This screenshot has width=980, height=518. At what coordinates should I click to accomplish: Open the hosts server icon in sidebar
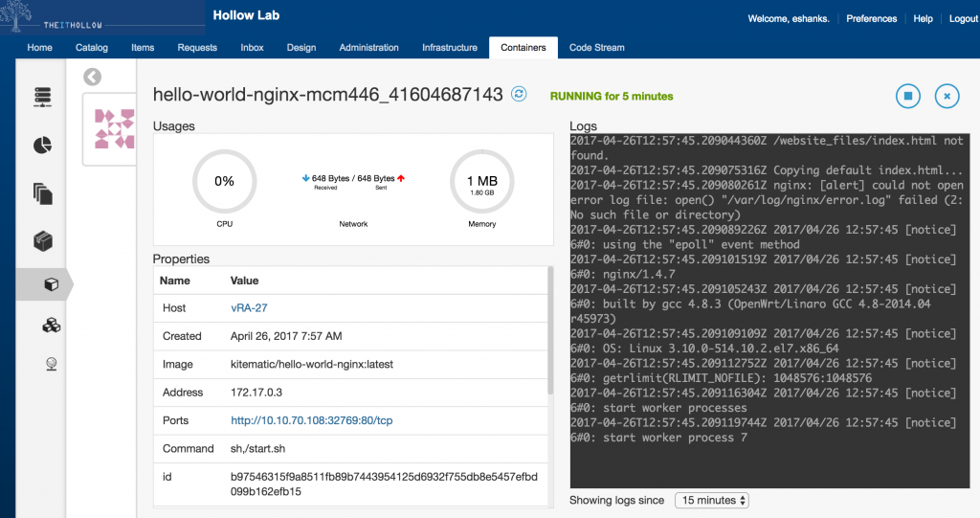coord(43,97)
